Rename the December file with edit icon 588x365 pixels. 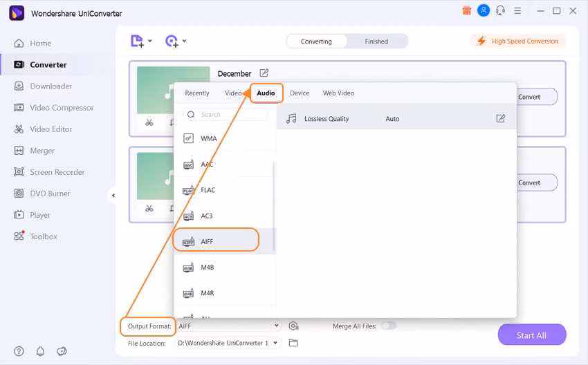tap(264, 73)
